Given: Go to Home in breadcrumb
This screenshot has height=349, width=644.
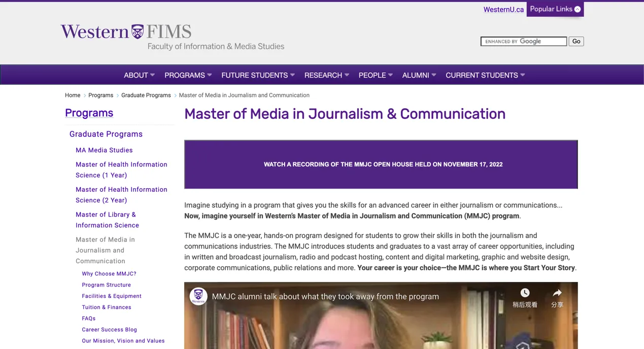Looking at the screenshot, I should coord(73,95).
